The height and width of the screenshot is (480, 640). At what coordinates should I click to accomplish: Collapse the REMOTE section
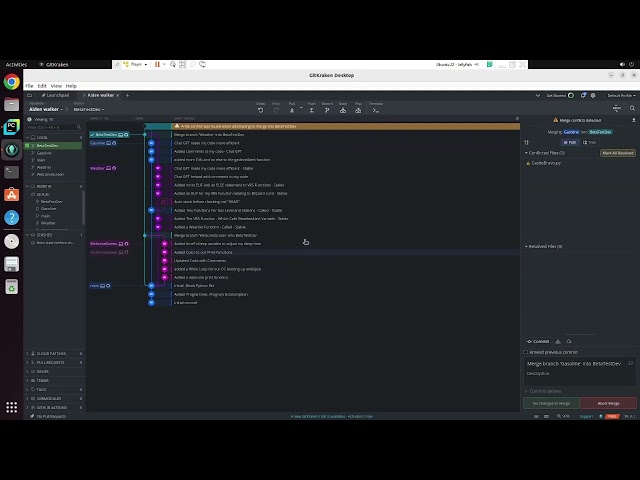pos(27,187)
